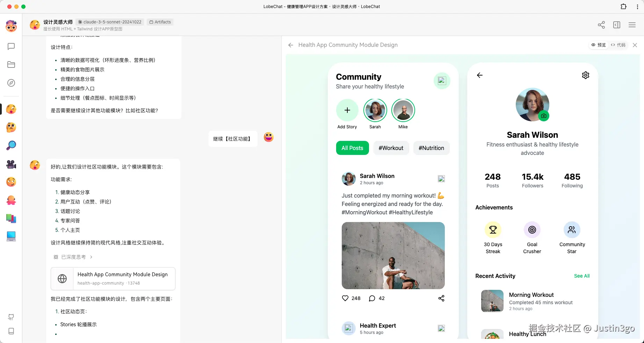This screenshot has height=343, width=644.
Task: Click the LobeChat logo avatar in the sidebar
Action: pos(11,26)
